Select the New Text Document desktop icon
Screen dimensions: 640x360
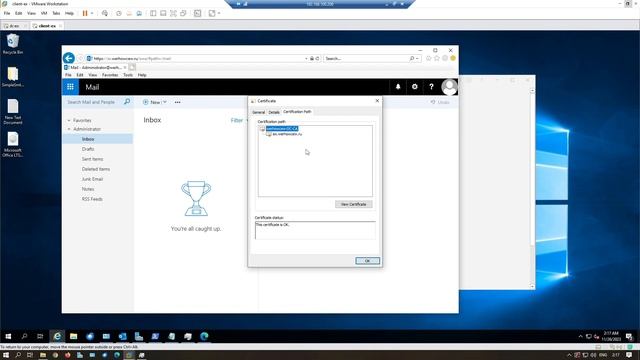click(x=13, y=111)
